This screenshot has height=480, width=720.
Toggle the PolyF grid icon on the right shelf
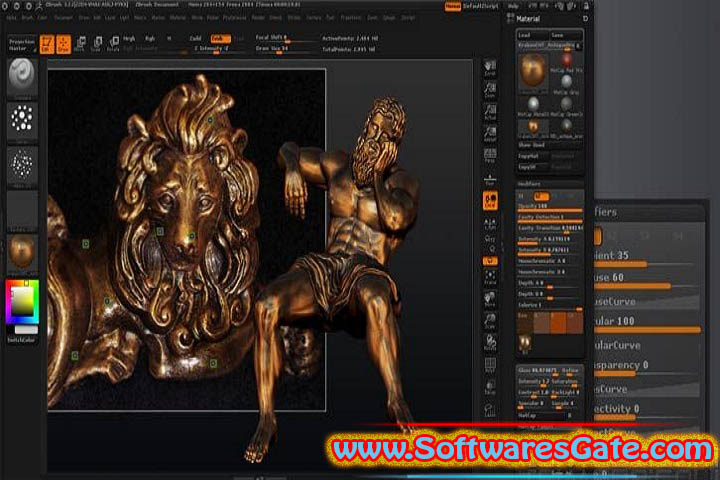[490, 365]
